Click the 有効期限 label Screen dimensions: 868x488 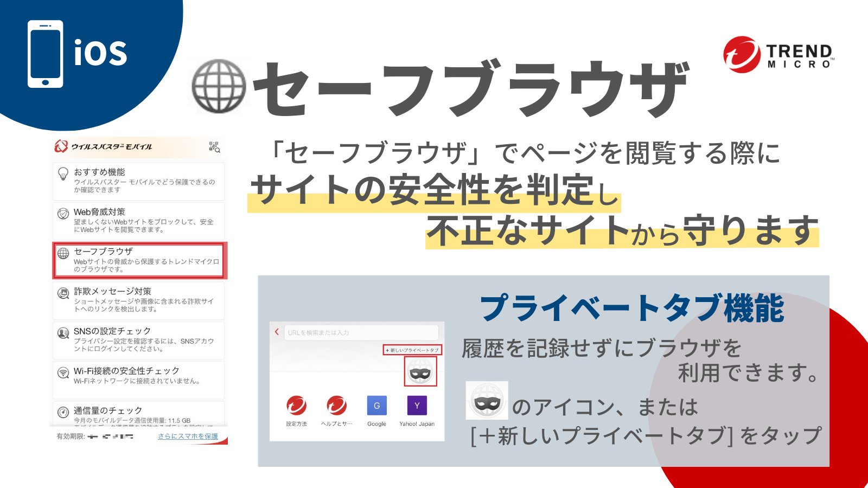tap(71, 436)
